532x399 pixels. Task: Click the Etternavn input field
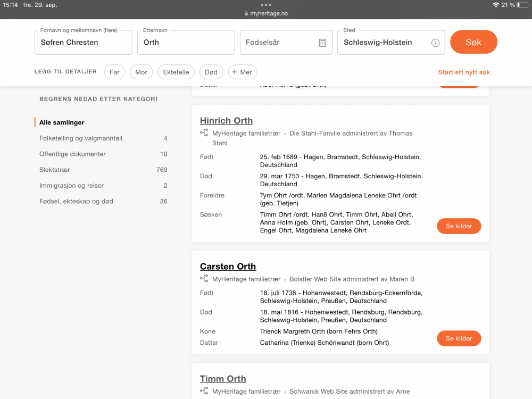[186, 43]
